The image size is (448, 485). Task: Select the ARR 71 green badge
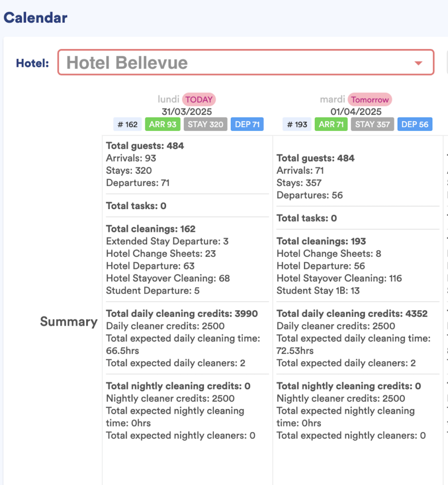point(330,125)
